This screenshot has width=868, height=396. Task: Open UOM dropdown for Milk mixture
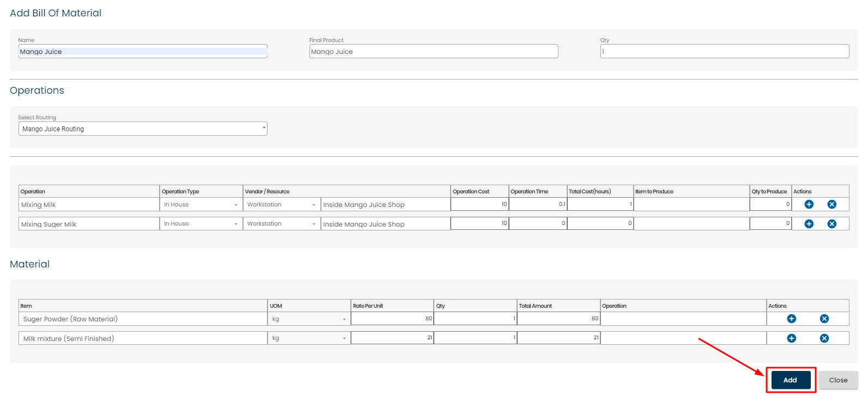click(309, 338)
